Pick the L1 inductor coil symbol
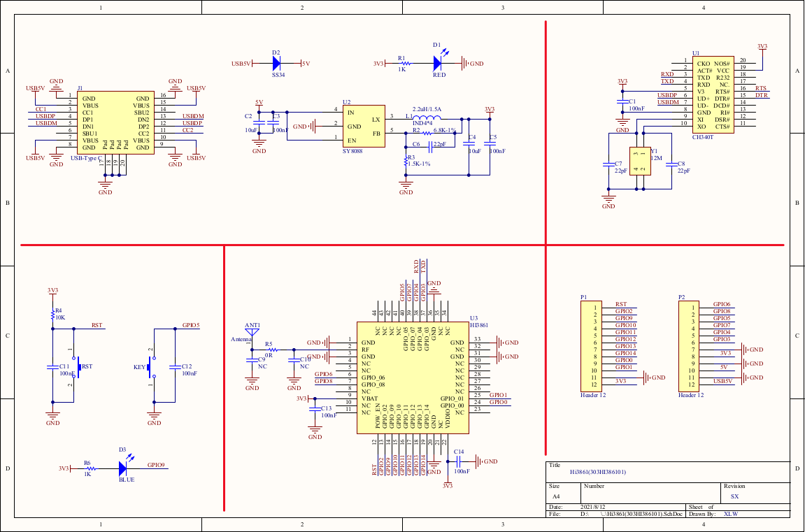 coord(427,117)
